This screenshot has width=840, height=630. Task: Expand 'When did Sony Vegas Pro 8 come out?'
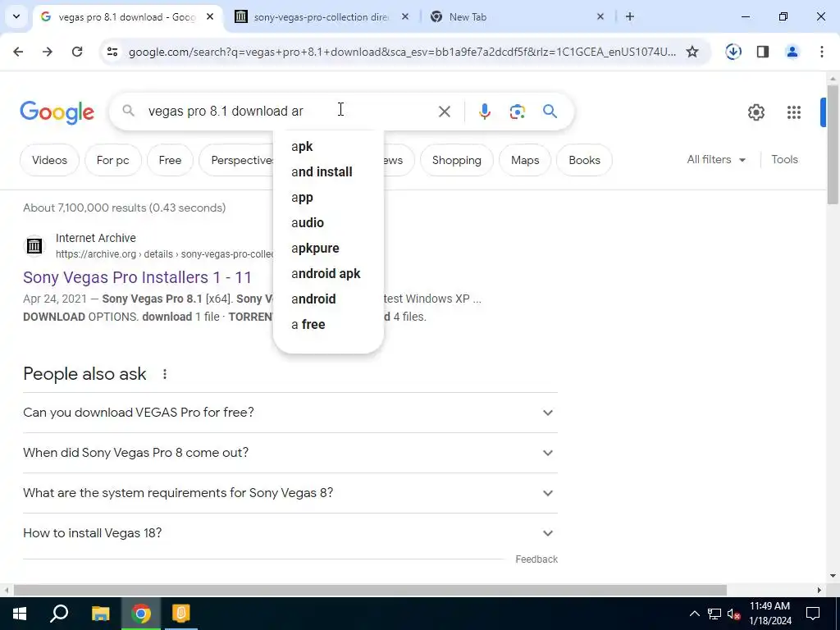coord(290,453)
